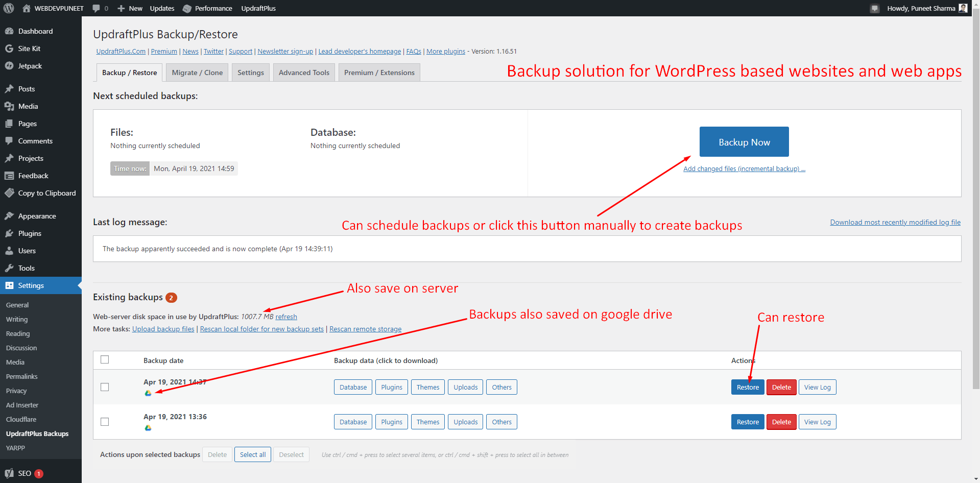The height and width of the screenshot is (483, 980).
Task: Open Add changed files incremental backup link
Action: pos(744,169)
